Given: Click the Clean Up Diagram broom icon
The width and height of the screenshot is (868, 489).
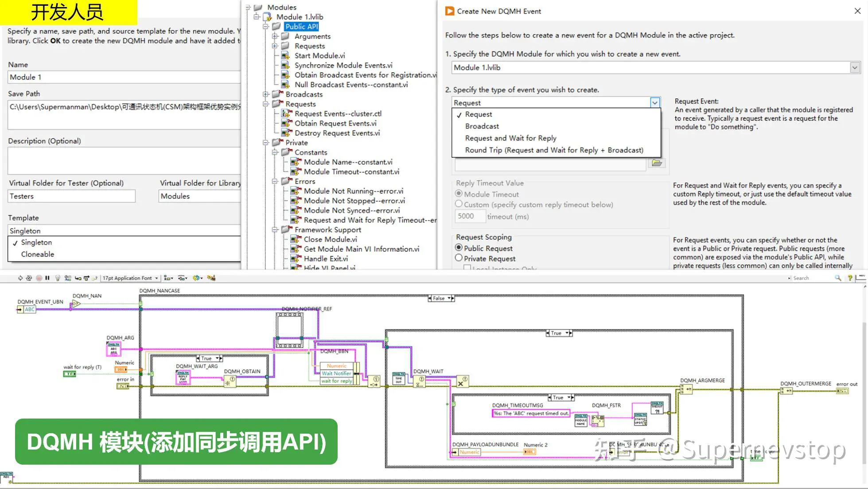Looking at the screenshot, I should [x=211, y=278].
